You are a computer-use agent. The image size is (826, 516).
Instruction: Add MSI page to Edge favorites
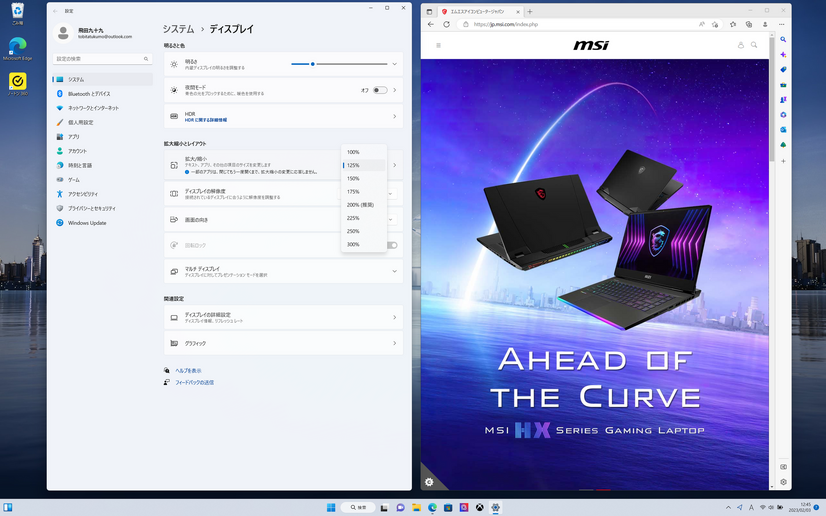(x=715, y=24)
